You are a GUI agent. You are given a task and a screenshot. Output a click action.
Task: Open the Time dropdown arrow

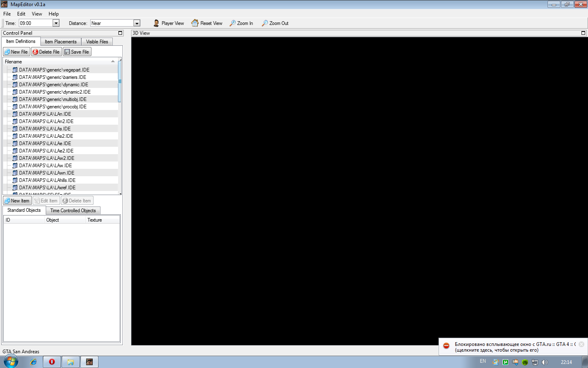(56, 23)
